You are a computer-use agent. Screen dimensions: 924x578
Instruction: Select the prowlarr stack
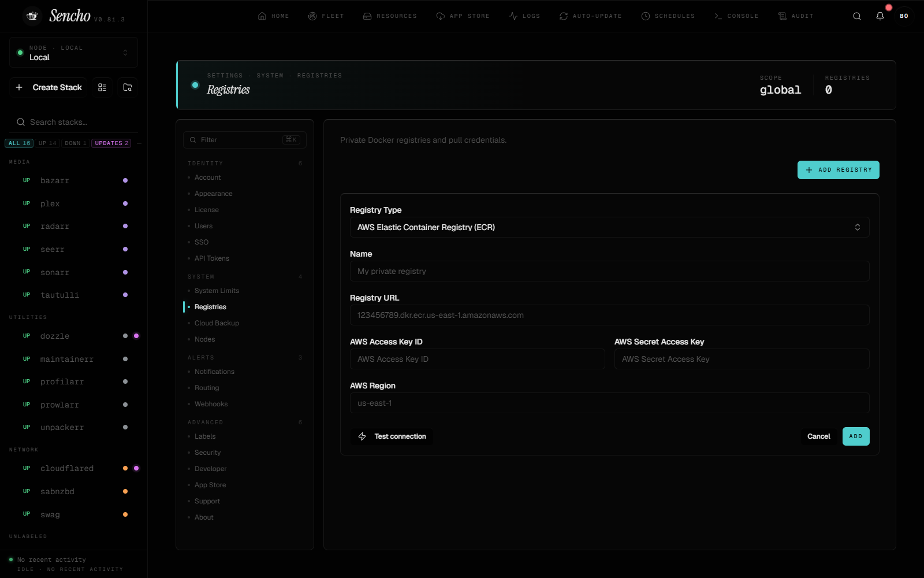(73, 405)
